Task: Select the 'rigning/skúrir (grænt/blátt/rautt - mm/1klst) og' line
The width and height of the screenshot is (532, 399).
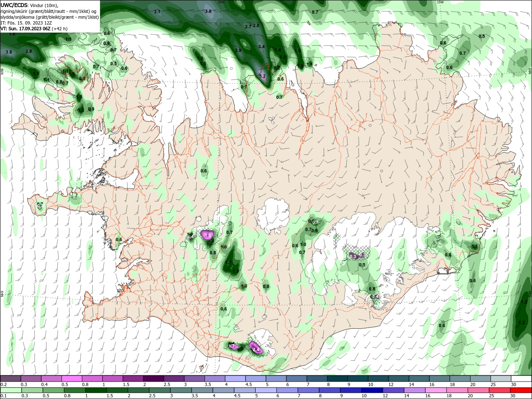Action: pyautogui.click(x=49, y=11)
